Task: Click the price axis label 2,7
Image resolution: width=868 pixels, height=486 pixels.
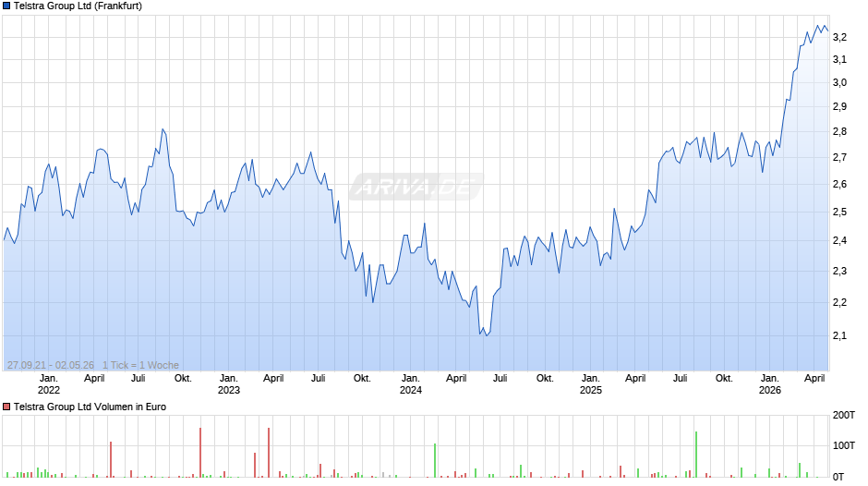Action: click(839, 157)
